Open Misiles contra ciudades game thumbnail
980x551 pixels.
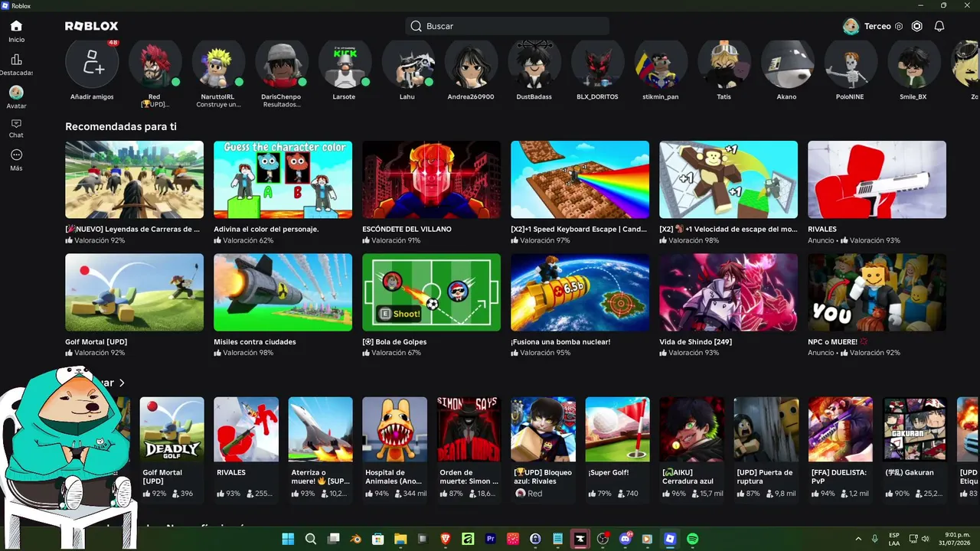pyautogui.click(x=283, y=292)
